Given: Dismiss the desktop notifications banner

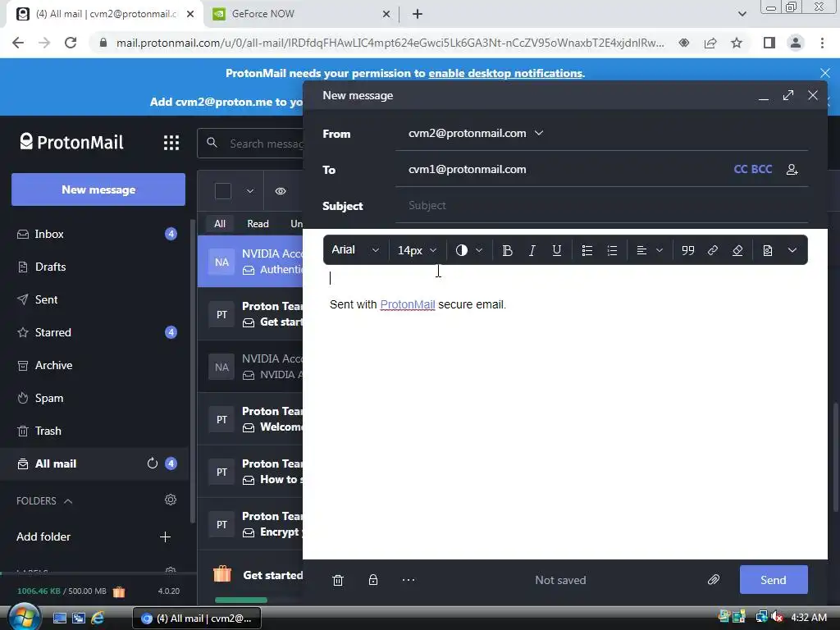Looking at the screenshot, I should tap(825, 73).
